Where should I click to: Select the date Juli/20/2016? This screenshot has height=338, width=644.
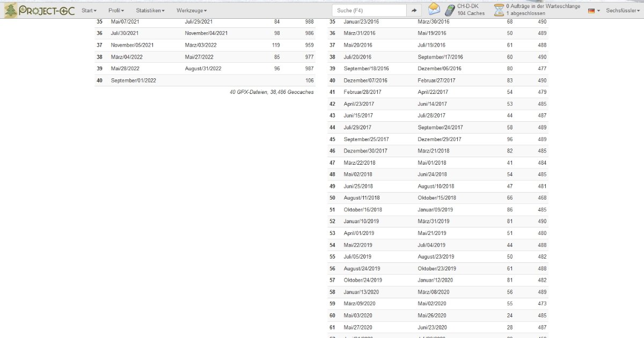coord(357,57)
